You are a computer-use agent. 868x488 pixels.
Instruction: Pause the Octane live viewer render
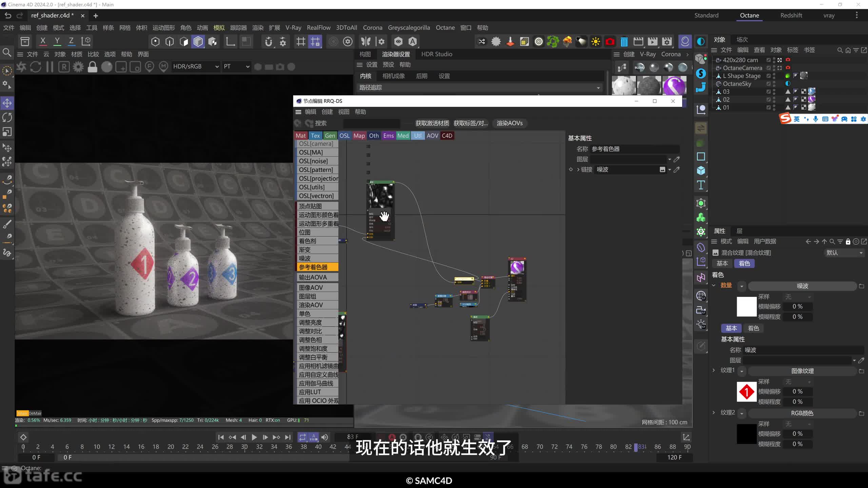(50, 67)
